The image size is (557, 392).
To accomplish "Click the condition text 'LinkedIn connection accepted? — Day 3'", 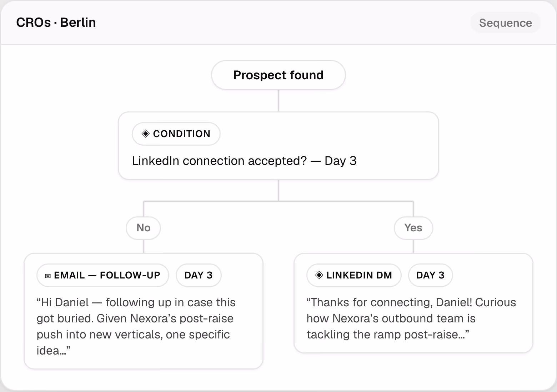I will [x=244, y=161].
